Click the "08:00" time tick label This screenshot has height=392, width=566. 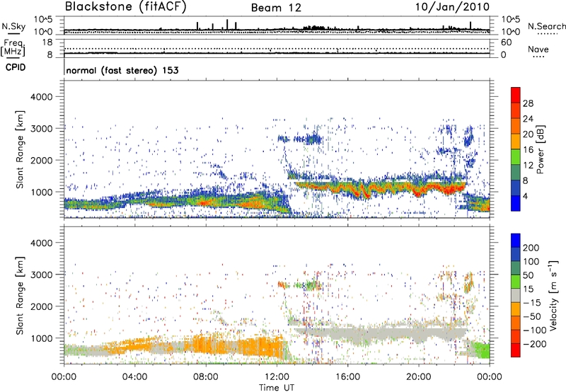(x=206, y=377)
